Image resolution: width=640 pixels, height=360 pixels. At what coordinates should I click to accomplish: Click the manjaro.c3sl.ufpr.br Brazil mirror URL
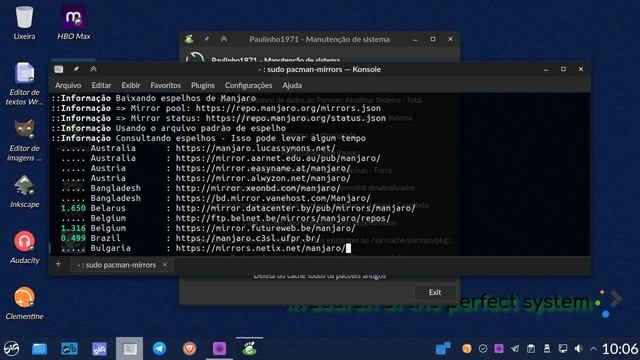click(248, 238)
